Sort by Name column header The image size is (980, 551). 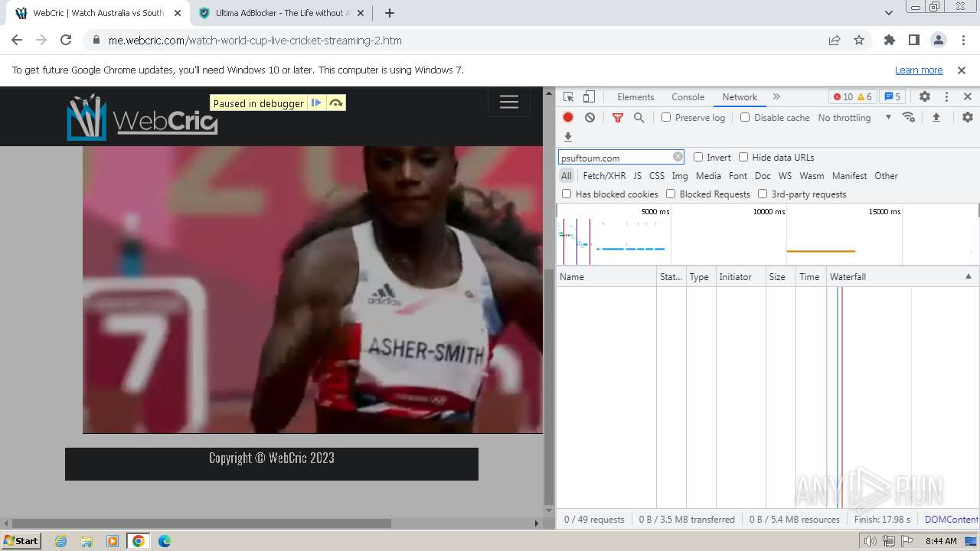coord(606,276)
